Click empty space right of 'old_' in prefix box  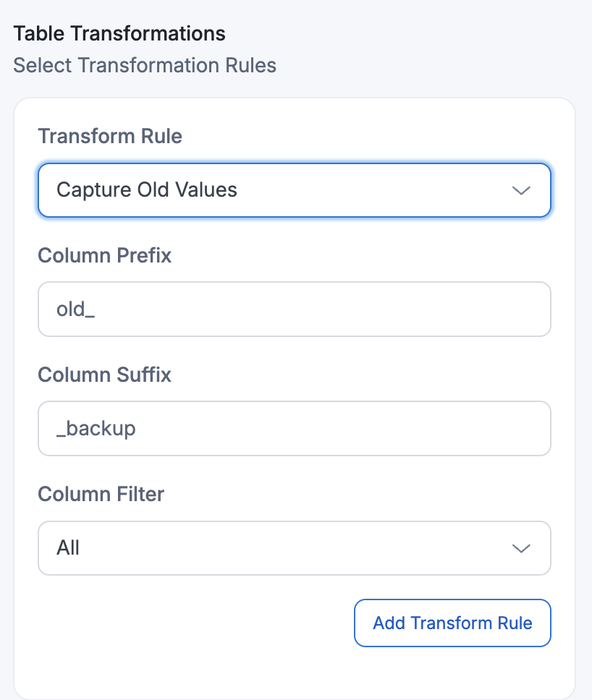tap(326, 310)
